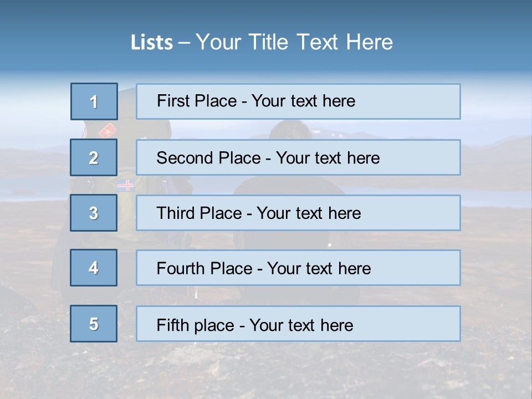The width and height of the screenshot is (532, 399).
Task: Click the number 5 box
Action: click(94, 324)
